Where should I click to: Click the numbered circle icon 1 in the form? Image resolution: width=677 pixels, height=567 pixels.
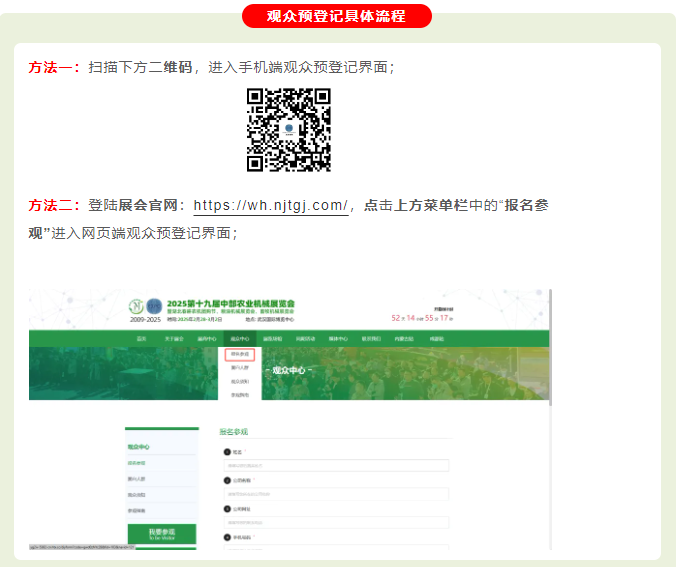point(227,452)
